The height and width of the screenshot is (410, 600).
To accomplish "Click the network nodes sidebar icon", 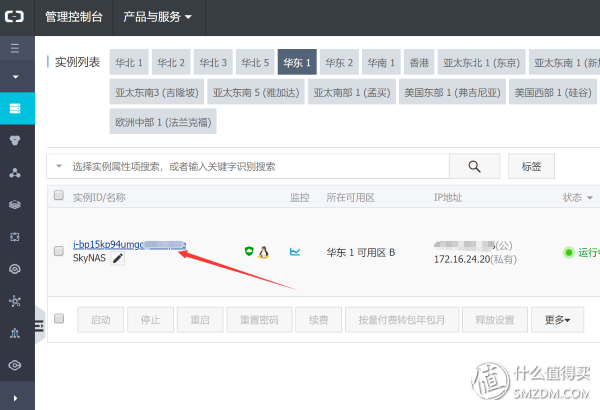I will (x=15, y=301).
